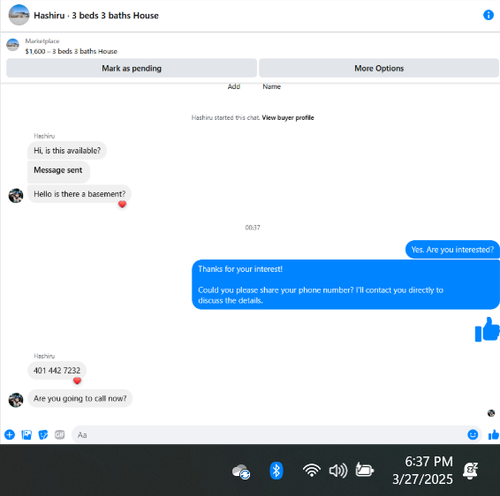Screen dimensions: 500x496
Task: Click the large thumbs-up sent in the chat
Action: pyautogui.click(x=487, y=329)
